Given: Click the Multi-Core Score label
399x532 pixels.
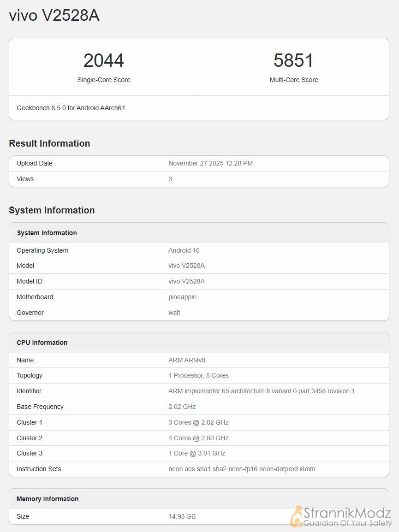Looking at the screenshot, I should point(293,80).
